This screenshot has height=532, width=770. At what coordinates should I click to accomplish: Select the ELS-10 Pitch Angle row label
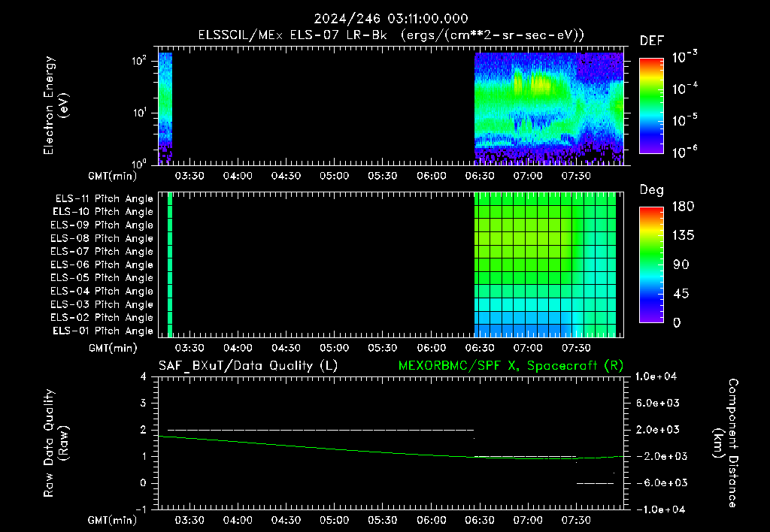tap(103, 212)
